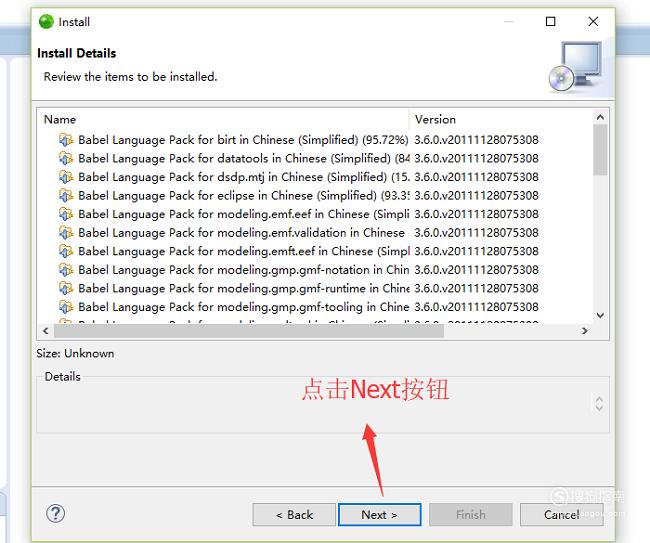
Task: Click the feature icon of the birt language pack row
Action: point(66,140)
